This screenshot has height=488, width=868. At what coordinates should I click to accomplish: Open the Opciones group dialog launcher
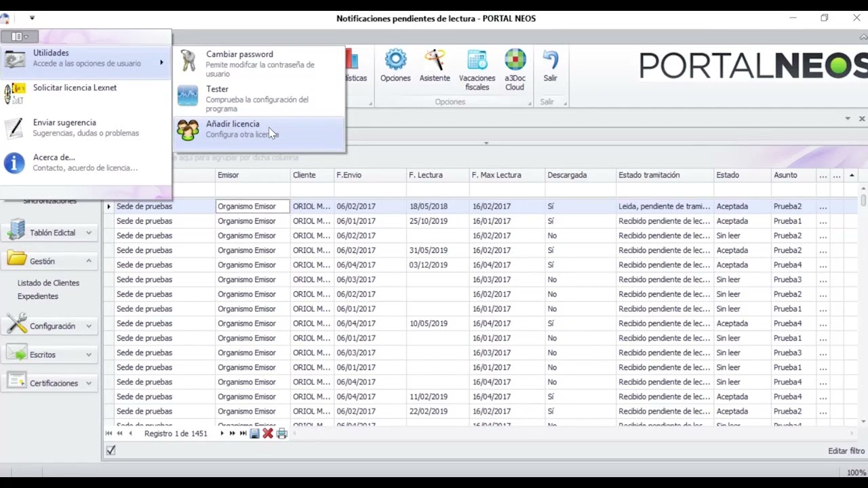[x=530, y=104]
